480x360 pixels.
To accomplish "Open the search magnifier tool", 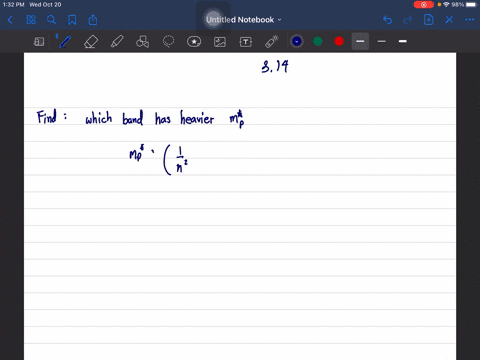I will tap(51, 20).
